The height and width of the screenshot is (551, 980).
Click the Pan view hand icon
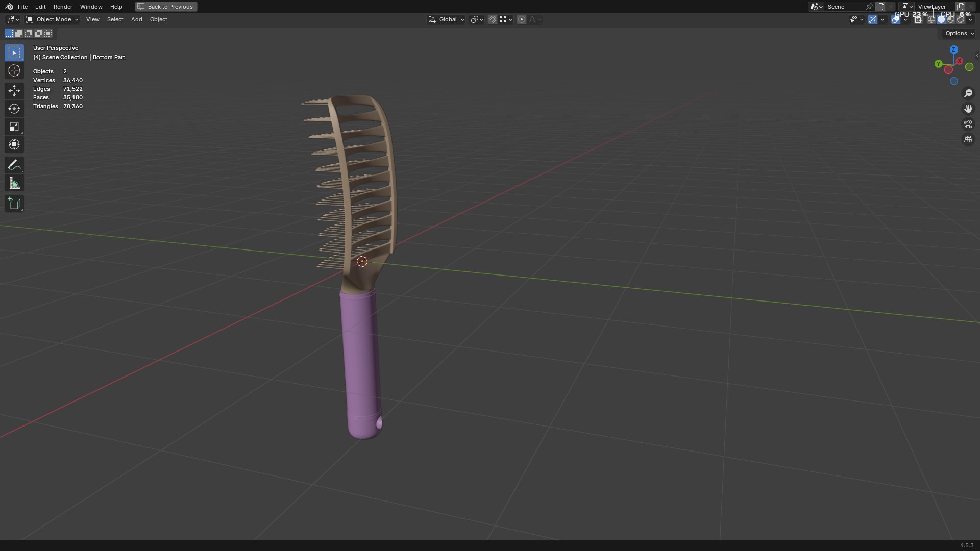[968, 109]
